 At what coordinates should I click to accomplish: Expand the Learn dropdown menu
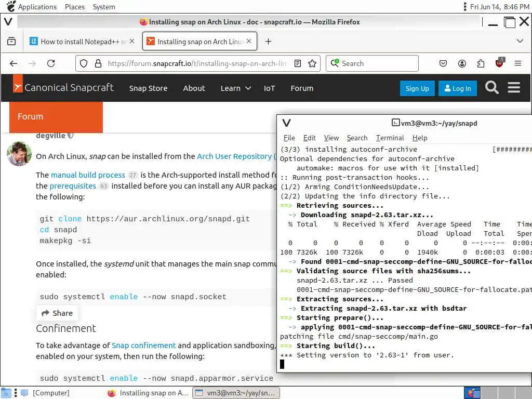tap(235, 88)
